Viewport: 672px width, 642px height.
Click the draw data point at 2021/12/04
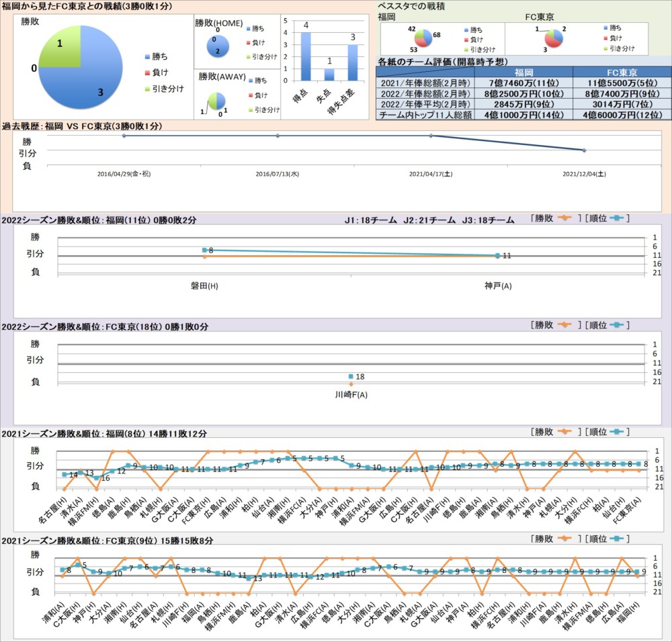(584, 150)
